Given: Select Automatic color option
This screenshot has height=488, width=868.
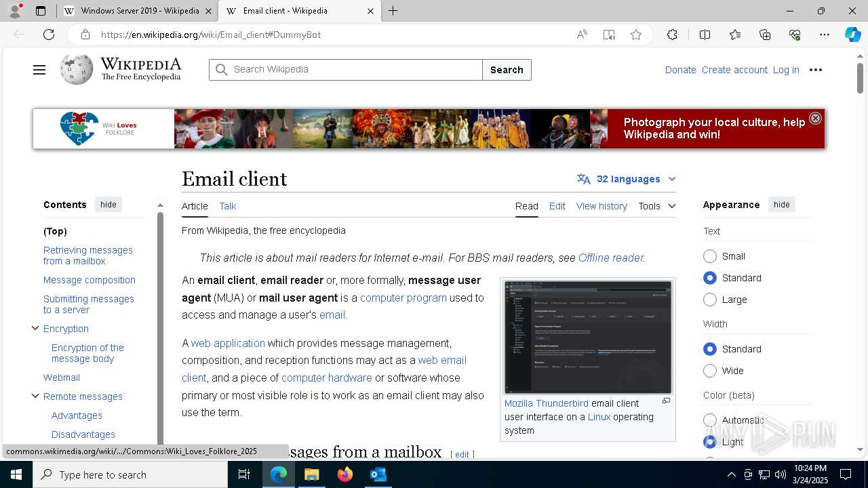Looking at the screenshot, I should [710, 420].
